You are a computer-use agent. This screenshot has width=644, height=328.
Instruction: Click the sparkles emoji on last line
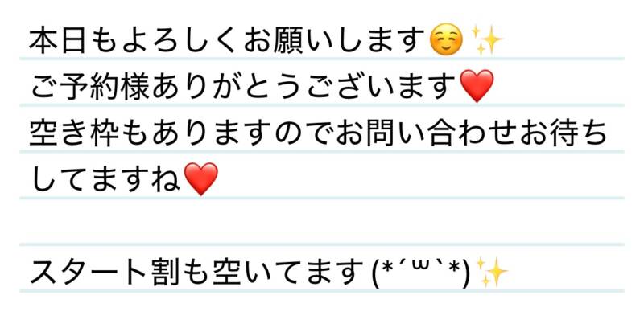click(x=492, y=273)
